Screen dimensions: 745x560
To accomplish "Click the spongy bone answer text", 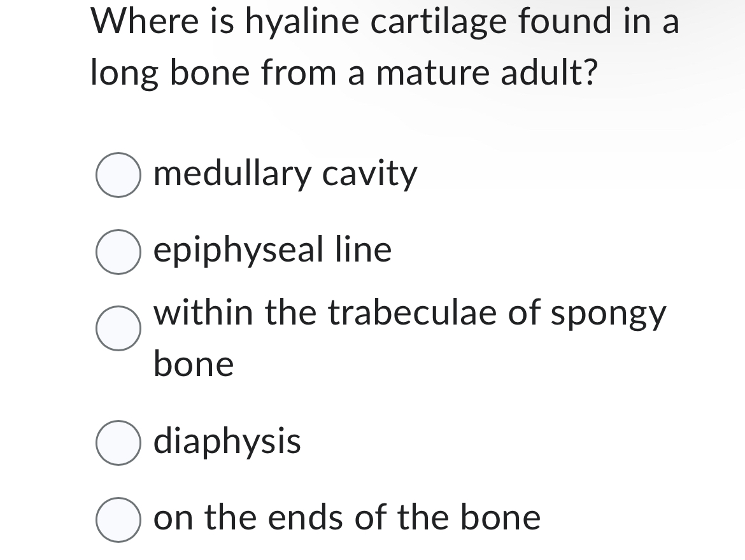I will (411, 312).
